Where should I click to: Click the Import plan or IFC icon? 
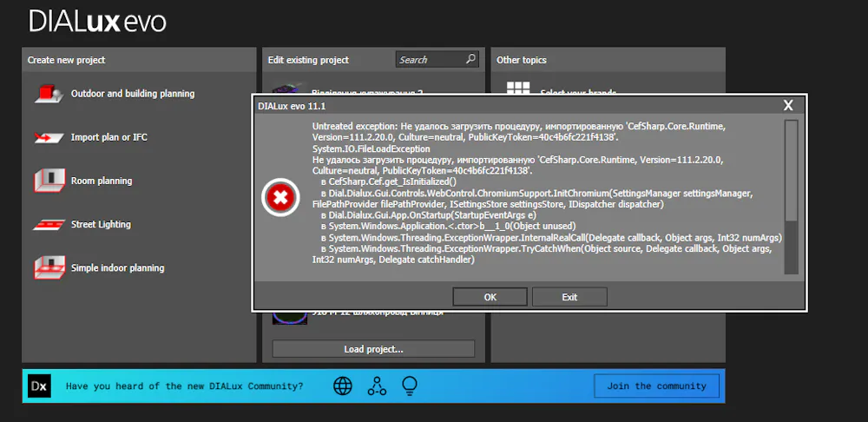pyautogui.click(x=49, y=137)
